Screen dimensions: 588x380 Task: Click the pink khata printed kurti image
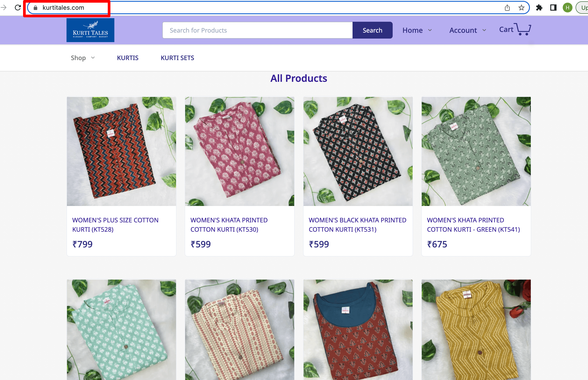(239, 151)
